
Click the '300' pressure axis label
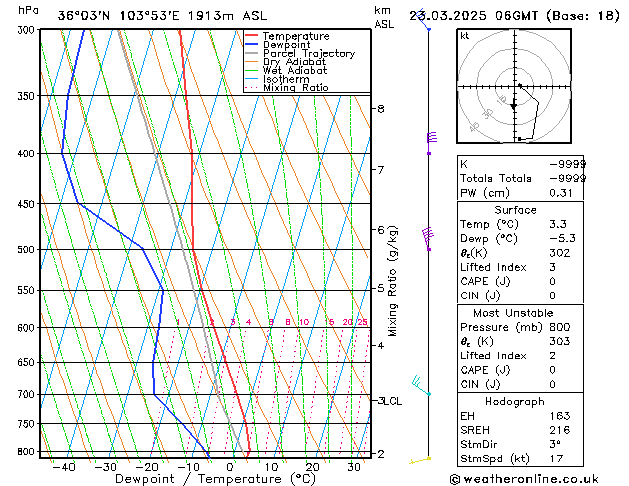[28, 30]
